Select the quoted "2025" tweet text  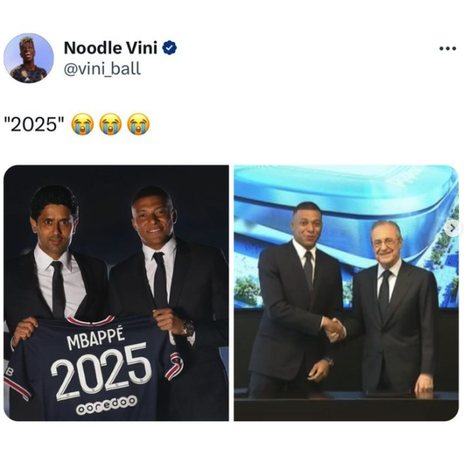[x=34, y=125]
